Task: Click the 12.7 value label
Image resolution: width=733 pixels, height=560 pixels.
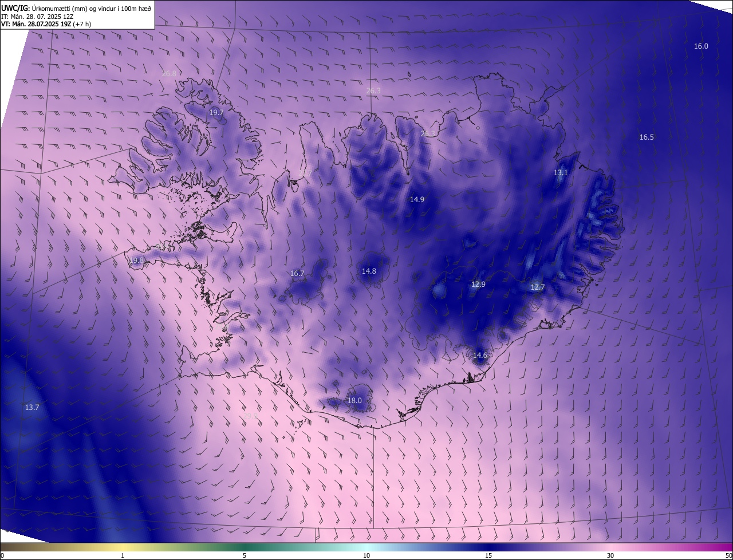Action: pos(537,287)
